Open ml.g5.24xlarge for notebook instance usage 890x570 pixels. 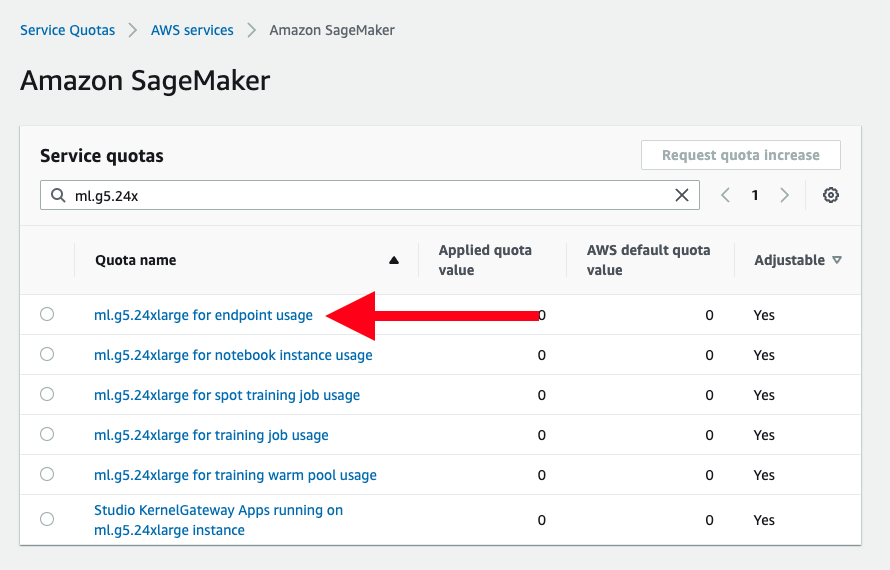click(x=233, y=355)
